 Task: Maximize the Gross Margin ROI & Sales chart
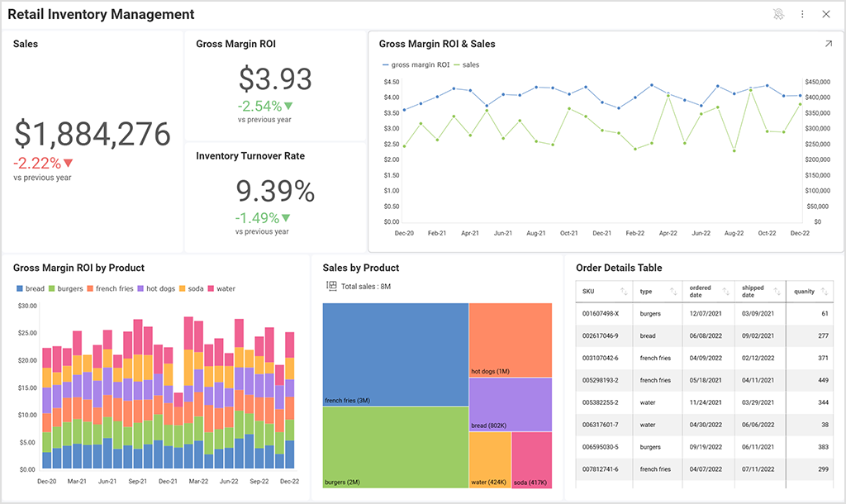828,44
